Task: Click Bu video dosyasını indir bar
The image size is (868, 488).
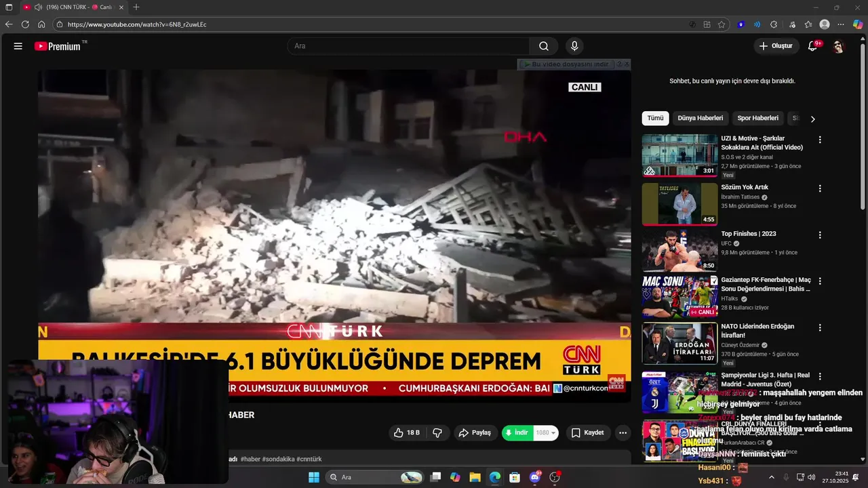Action: [567, 64]
